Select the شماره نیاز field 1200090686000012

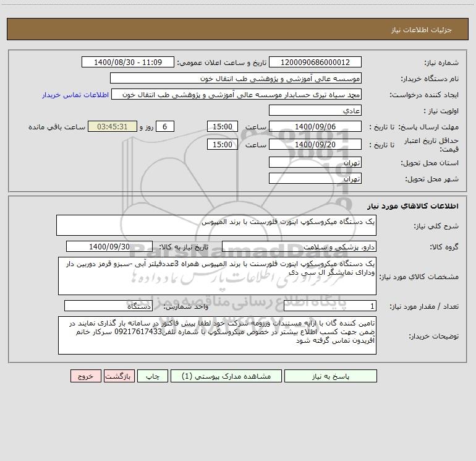(x=315, y=62)
